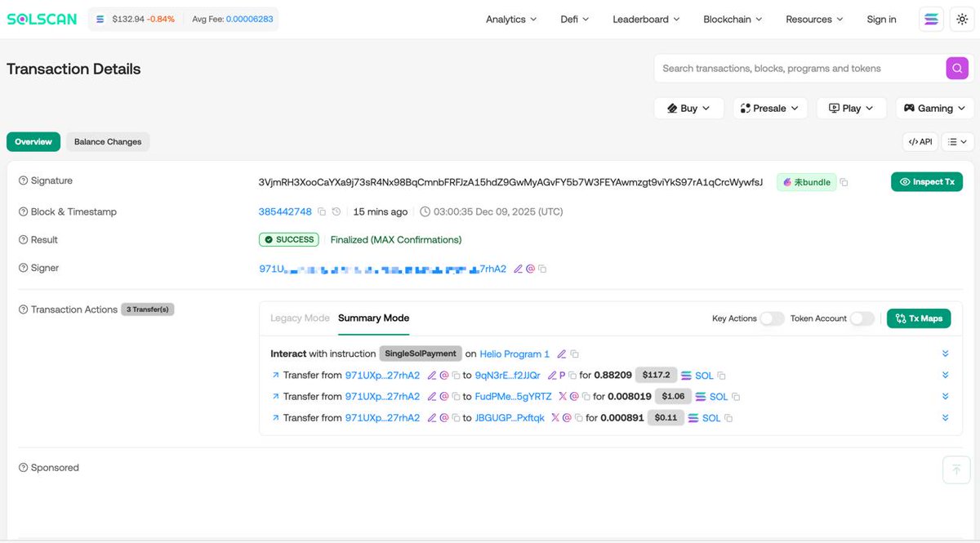Click the @ icon beside signer address

tap(530, 269)
